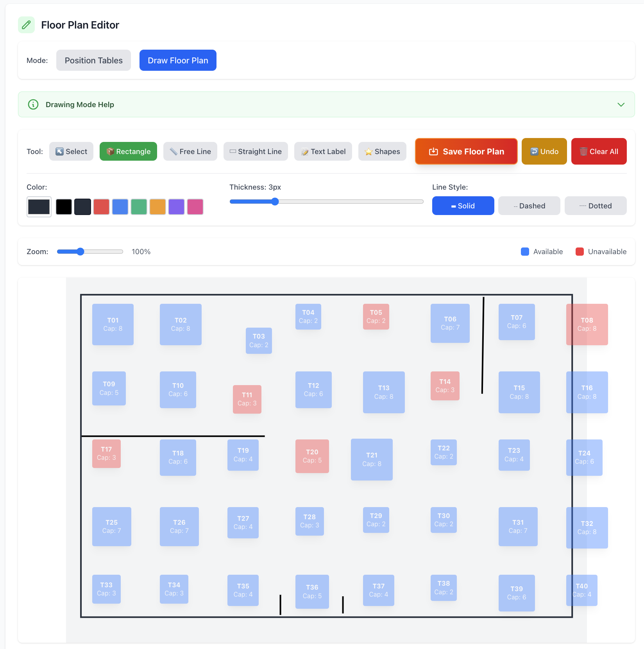Switch line style to Dotted
The width and height of the screenshot is (644, 649).
pyautogui.click(x=596, y=206)
